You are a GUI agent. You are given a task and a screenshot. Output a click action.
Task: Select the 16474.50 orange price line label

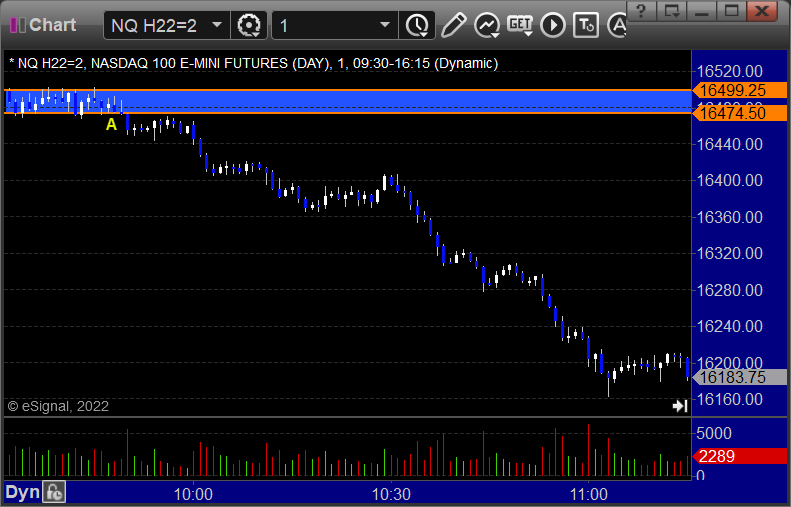(740, 113)
